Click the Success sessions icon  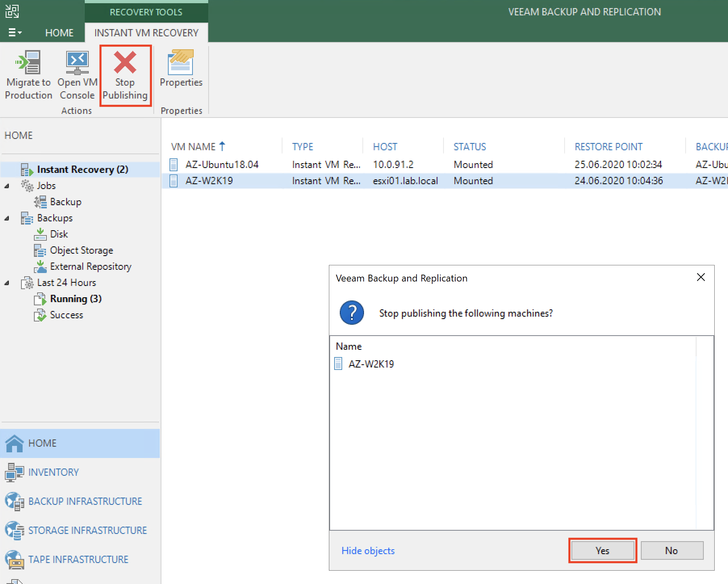[40, 315]
